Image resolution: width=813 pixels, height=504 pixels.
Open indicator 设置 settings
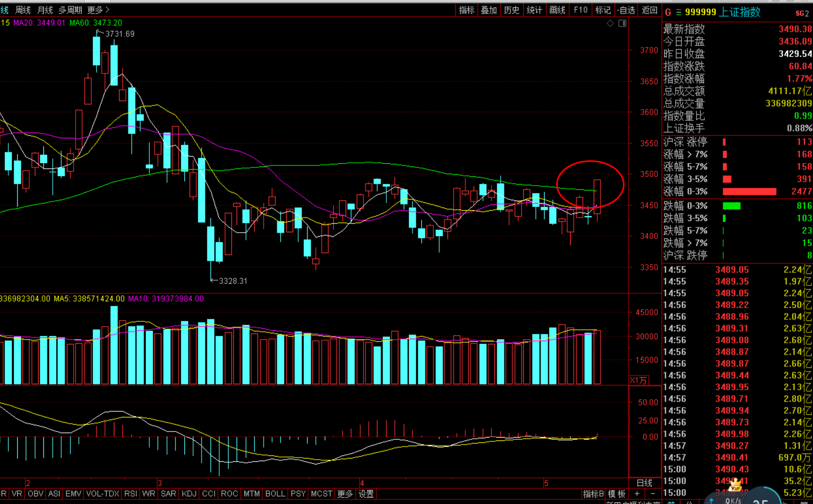click(x=366, y=494)
